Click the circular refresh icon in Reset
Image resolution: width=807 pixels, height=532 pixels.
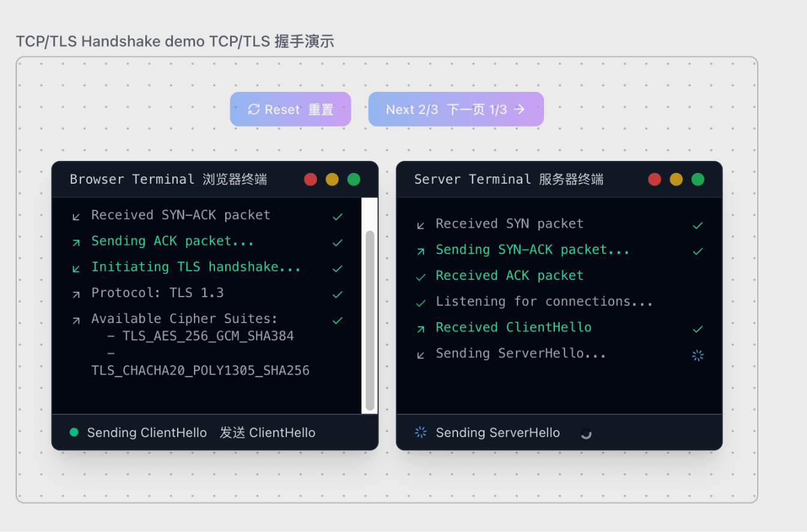click(x=254, y=109)
